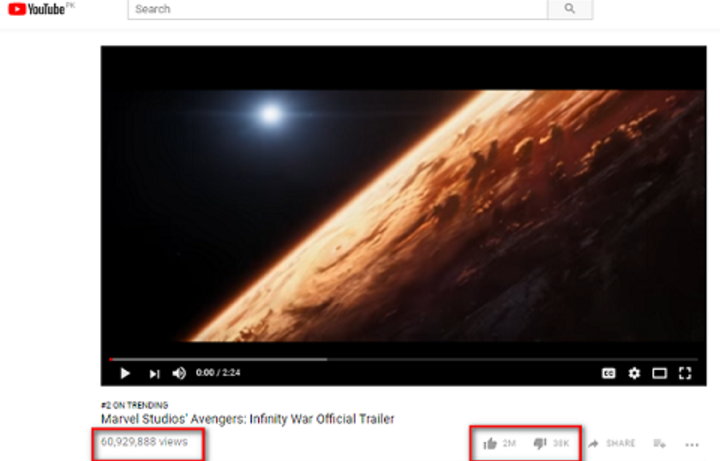This screenshot has width=720, height=461.
Task: Switch to theater mode
Action: (659, 373)
